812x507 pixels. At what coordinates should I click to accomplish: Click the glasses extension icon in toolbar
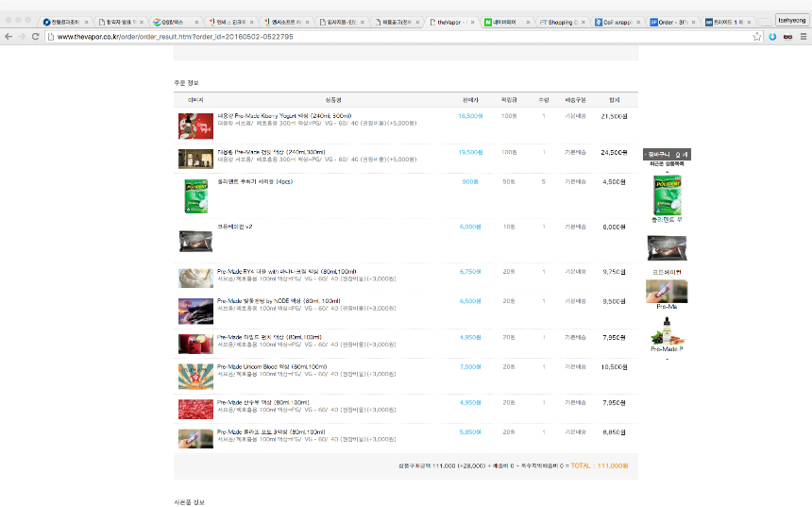point(787,36)
